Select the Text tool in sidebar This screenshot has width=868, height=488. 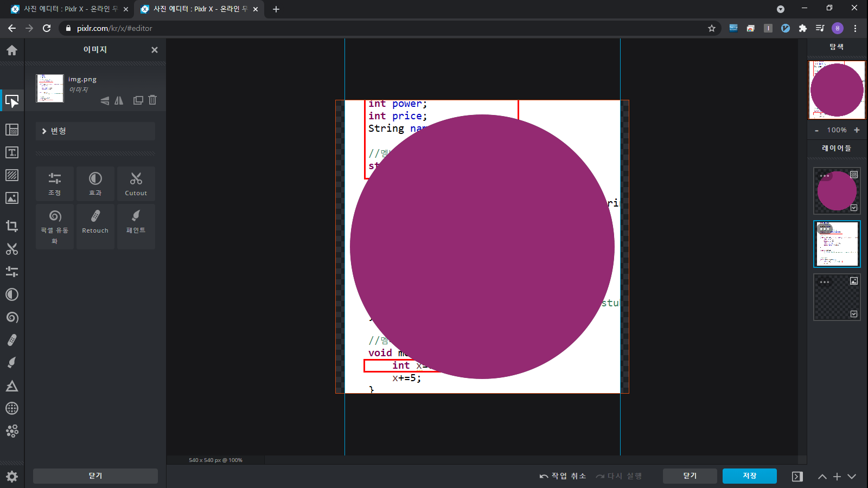[x=12, y=152]
